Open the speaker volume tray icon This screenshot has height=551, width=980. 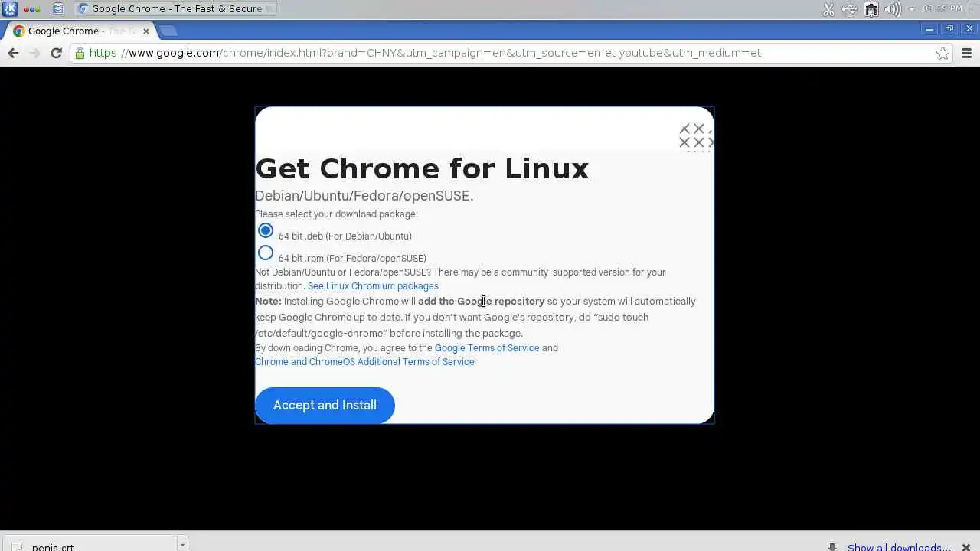point(892,9)
